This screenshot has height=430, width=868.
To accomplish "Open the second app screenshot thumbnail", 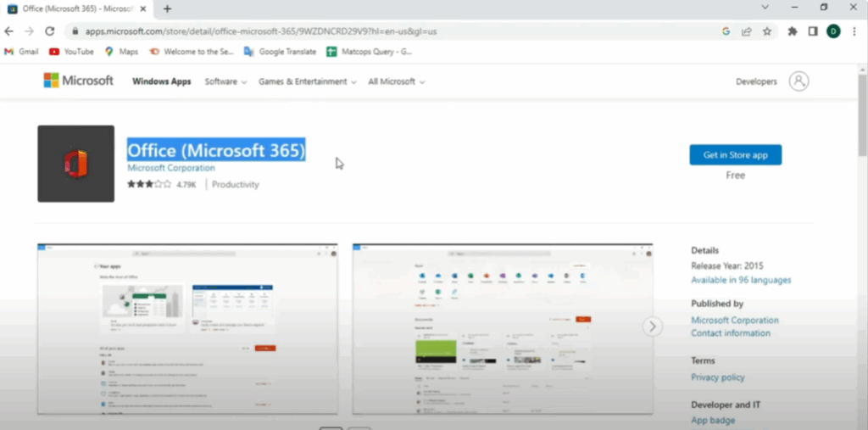I will (503, 329).
